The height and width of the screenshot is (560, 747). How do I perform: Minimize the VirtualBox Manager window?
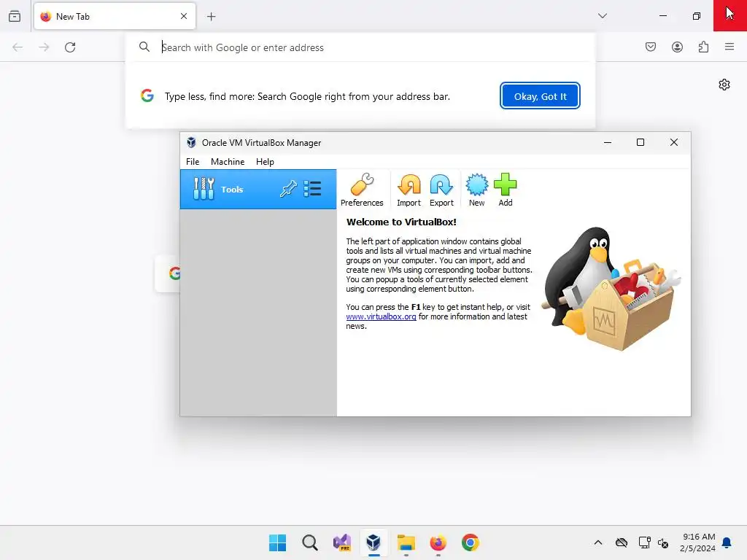point(608,142)
